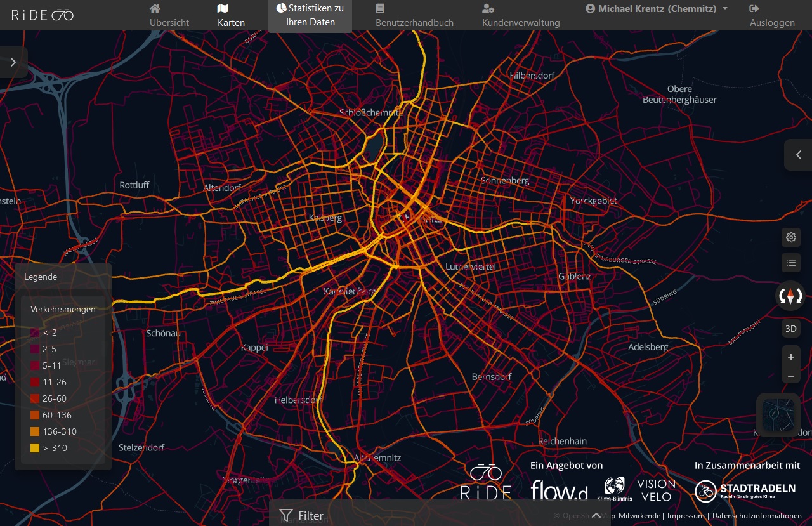Open Kundenverwaltung
812x526 pixels.
pos(521,15)
